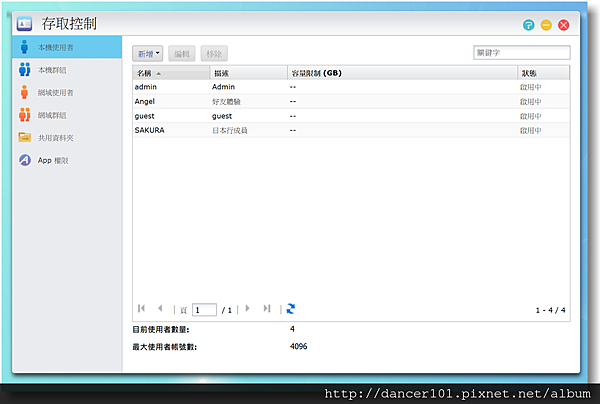Sort by 容量限制 (GB) column header
The width and height of the screenshot is (600, 404).
pyautogui.click(x=402, y=73)
